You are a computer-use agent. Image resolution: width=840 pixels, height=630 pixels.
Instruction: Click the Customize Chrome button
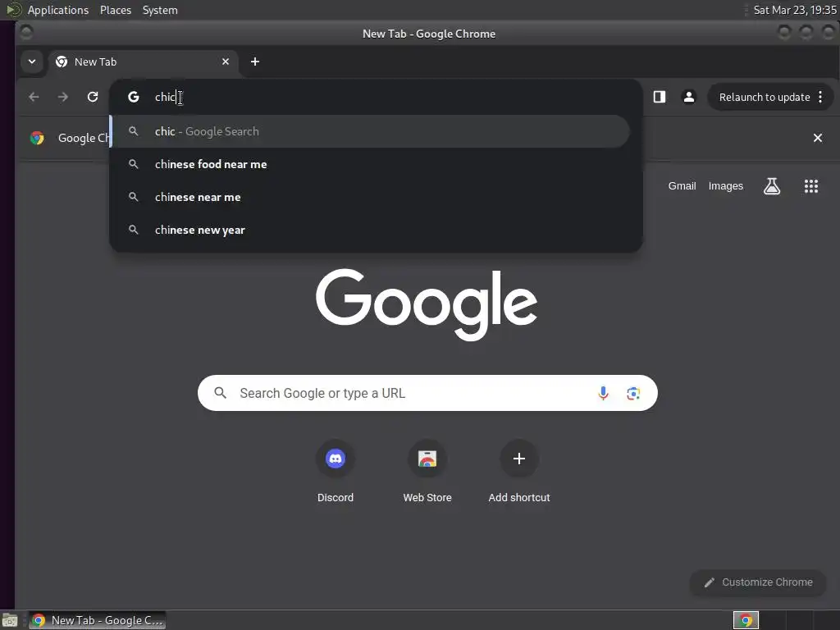tap(758, 582)
